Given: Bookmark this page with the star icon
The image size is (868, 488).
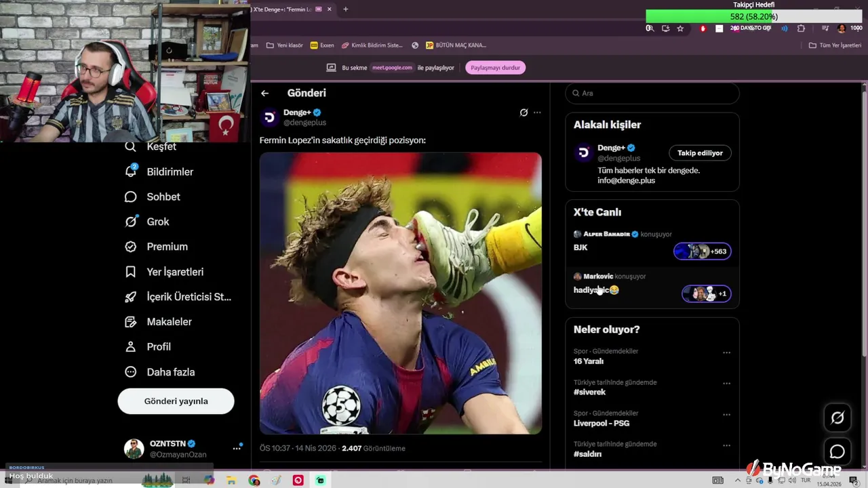Looking at the screenshot, I should 680,28.
